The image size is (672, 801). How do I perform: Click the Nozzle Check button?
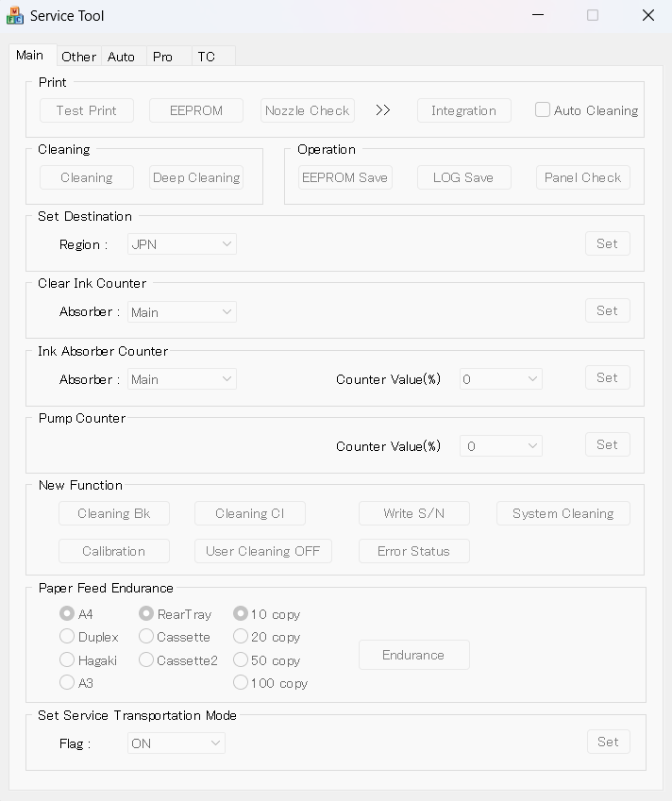pos(308,110)
